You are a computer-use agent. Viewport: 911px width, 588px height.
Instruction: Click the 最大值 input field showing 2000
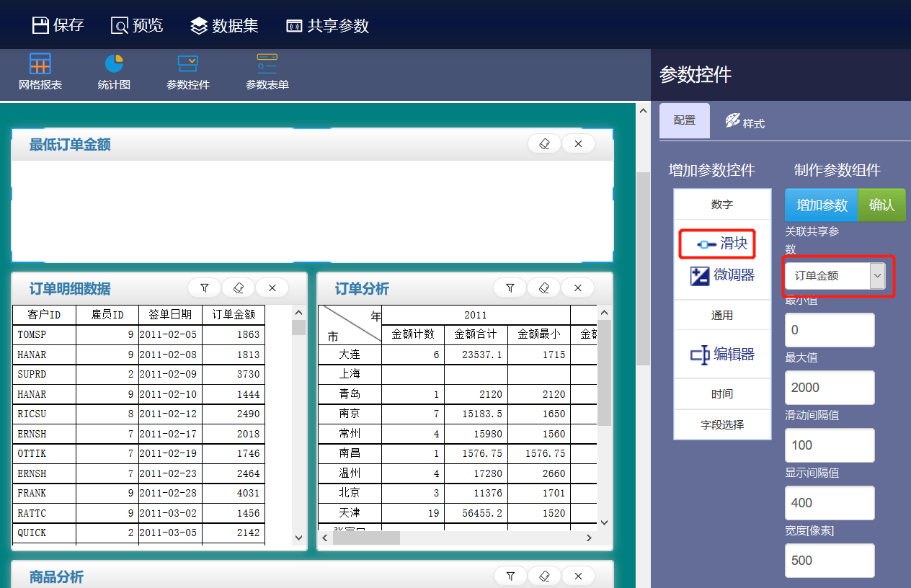(x=830, y=388)
